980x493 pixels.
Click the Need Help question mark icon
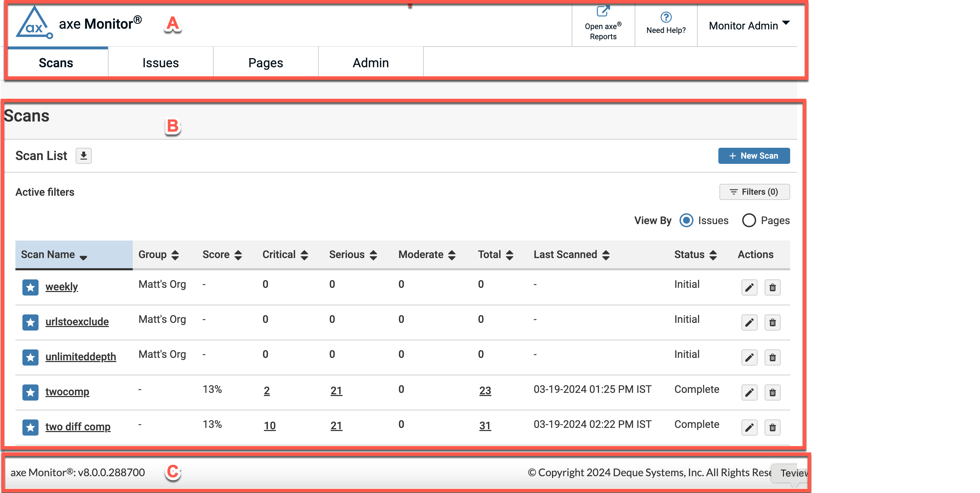666,17
